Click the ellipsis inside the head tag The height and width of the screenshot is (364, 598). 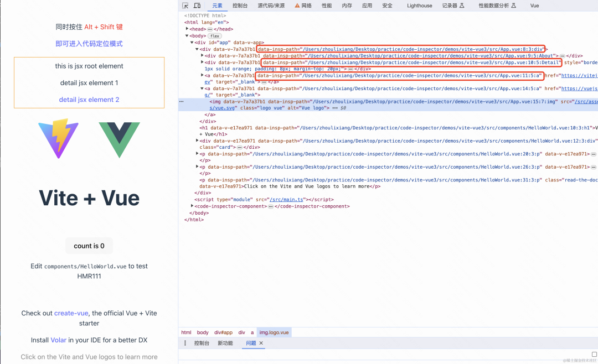click(x=210, y=29)
